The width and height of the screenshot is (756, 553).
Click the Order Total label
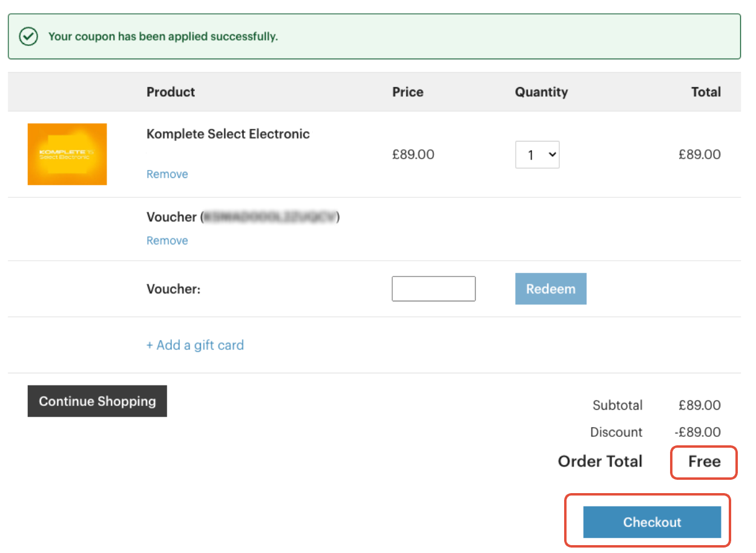[x=600, y=462]
